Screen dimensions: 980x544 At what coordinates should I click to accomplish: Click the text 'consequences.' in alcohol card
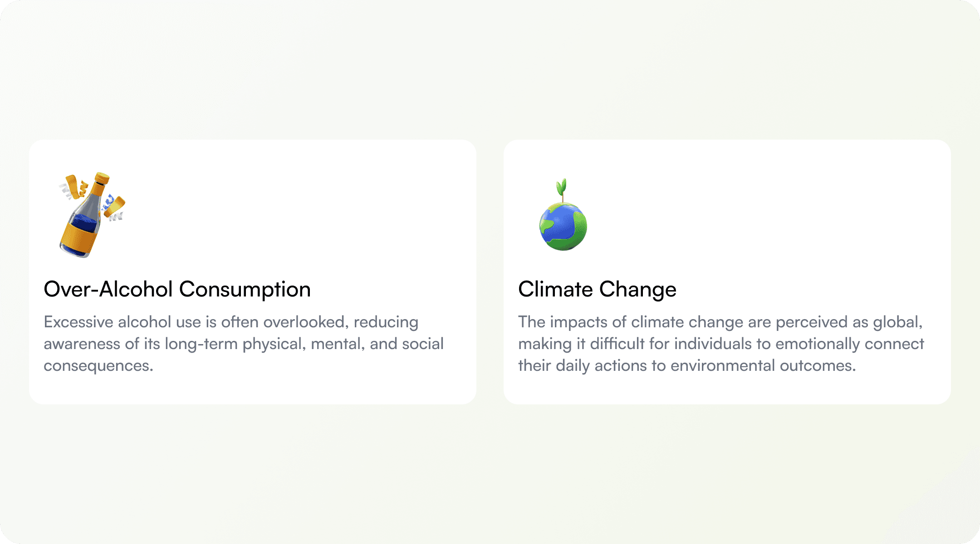coord(98,365)
